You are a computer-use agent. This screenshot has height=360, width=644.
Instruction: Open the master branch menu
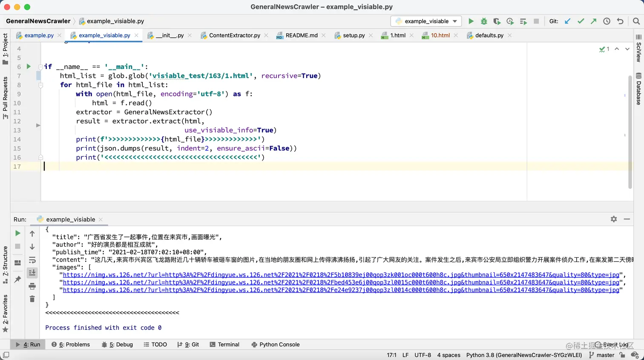pos(601,355)
